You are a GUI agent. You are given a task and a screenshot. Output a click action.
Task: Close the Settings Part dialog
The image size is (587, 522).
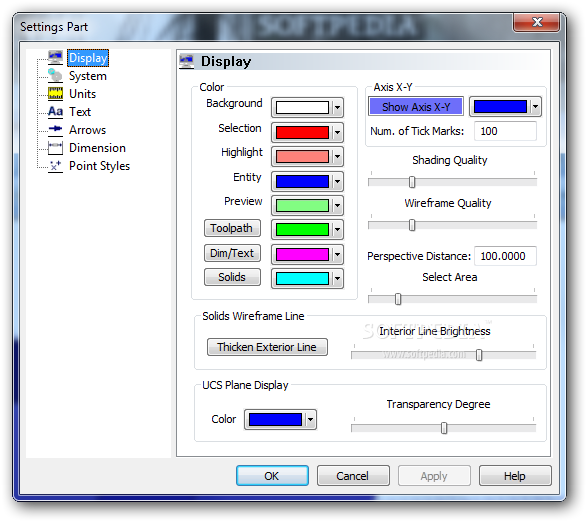tap(536, 22)
